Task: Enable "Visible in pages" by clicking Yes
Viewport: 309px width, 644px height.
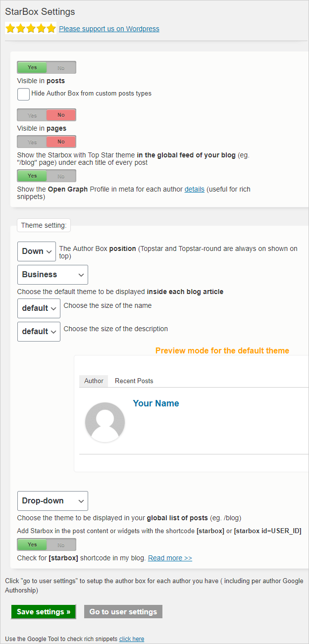Action: pyautogui.click(x=32, y=115)
